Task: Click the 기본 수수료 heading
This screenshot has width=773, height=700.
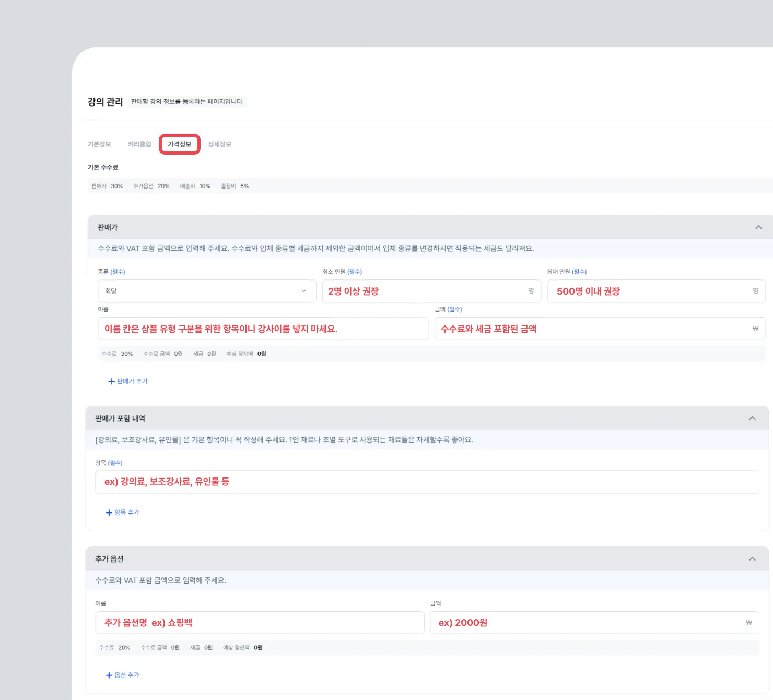Action: tap(103, 167)
